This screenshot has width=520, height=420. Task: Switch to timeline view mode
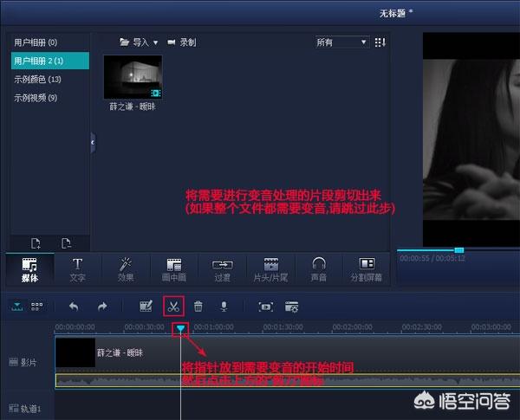17,307
